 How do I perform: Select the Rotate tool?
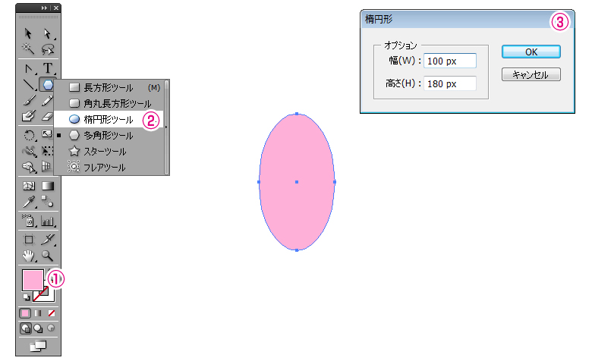pyautogui.click(x=29, y=135)
